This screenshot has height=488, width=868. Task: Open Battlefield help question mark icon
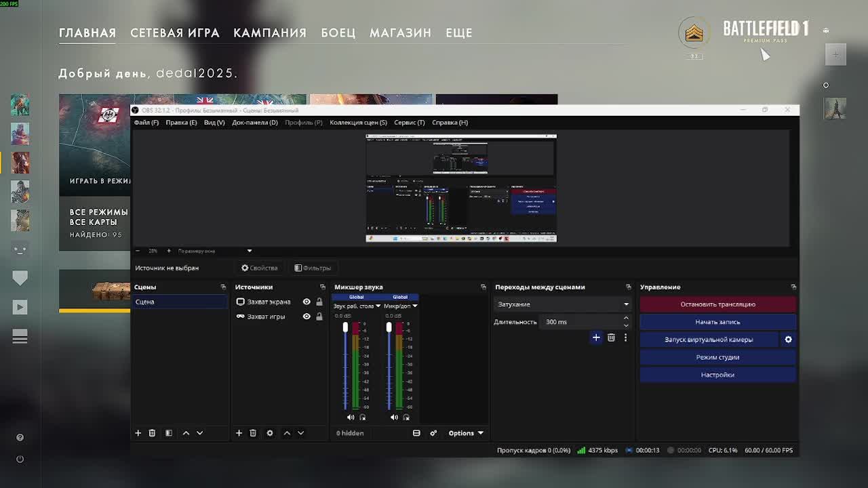click(x=20, y=437)
